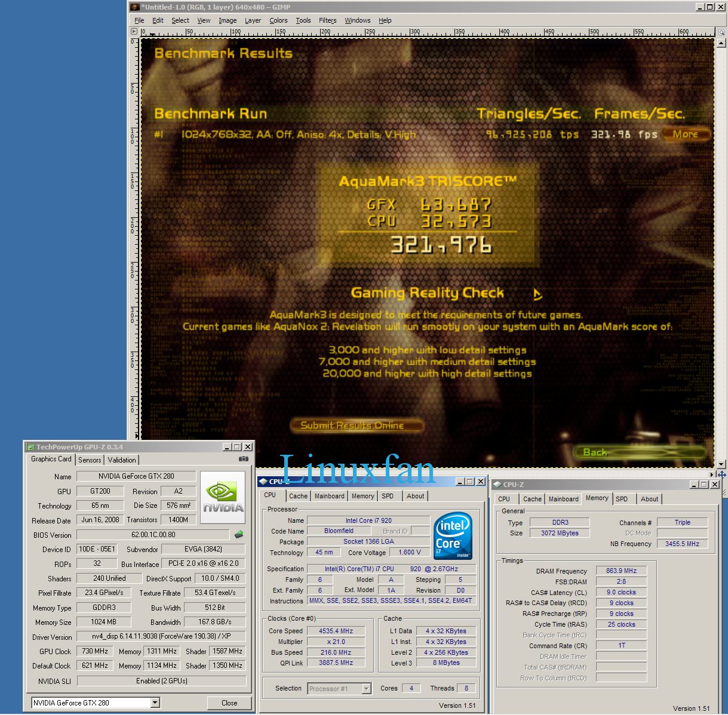Open About tab in CPU-Z CPU window
Image resolution: width=728 pixels, height=715 pixels.
416,496
